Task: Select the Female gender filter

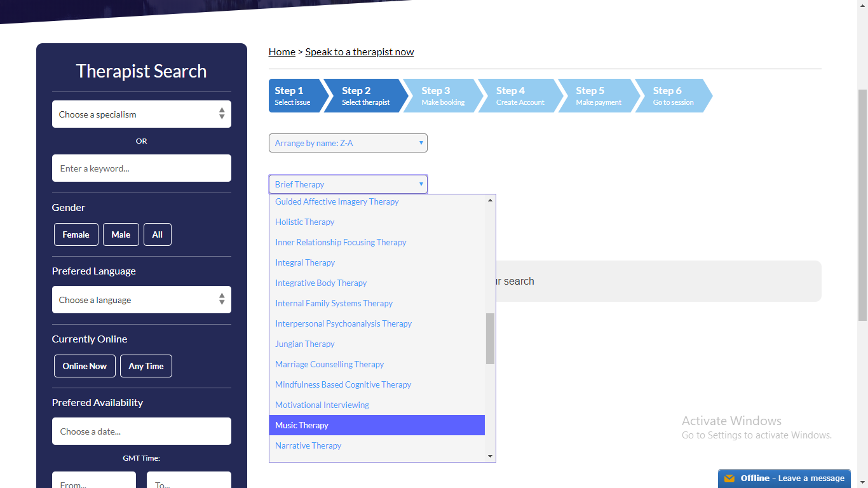Action: tap(76, 234)
